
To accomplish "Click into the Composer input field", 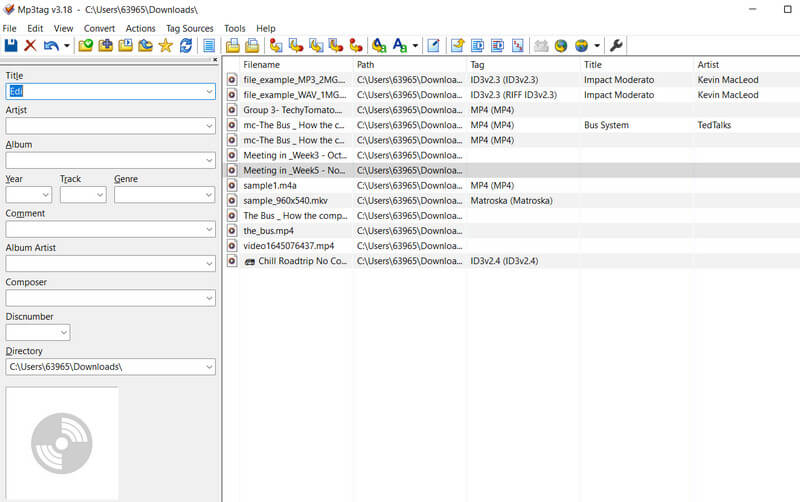I will 104,298.
